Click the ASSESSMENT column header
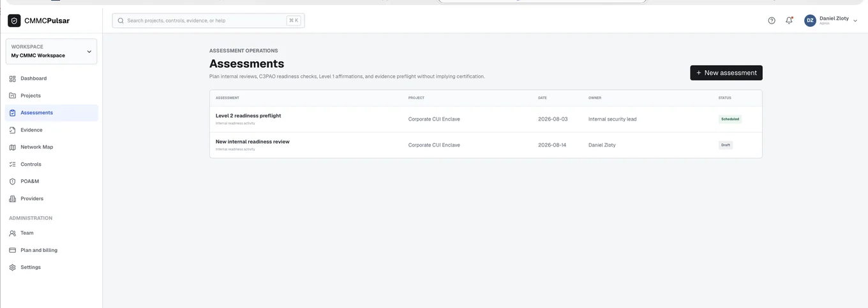This screenshot has height=308, width=868. (x=227, y=98)
